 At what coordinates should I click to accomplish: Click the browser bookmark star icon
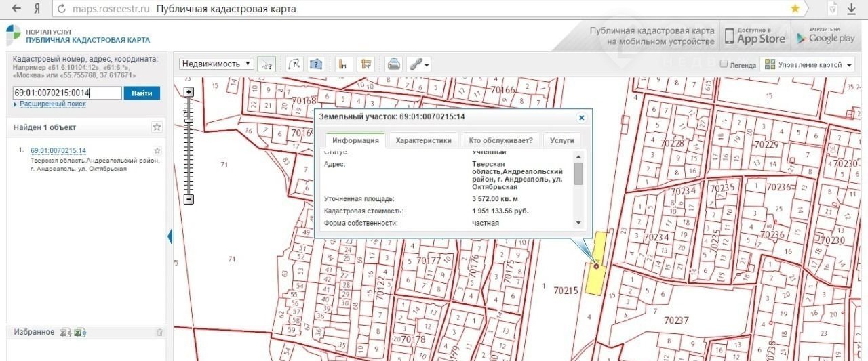tap(795, 9)
